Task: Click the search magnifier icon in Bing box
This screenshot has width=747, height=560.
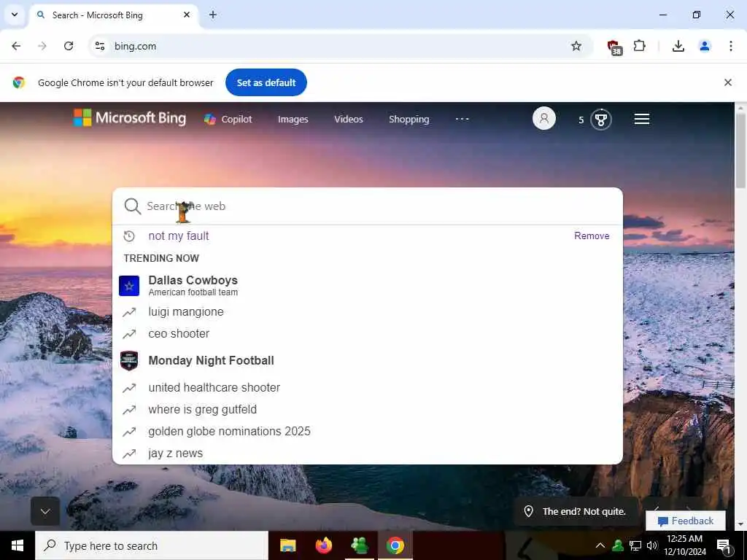Action: pos(132,206)
